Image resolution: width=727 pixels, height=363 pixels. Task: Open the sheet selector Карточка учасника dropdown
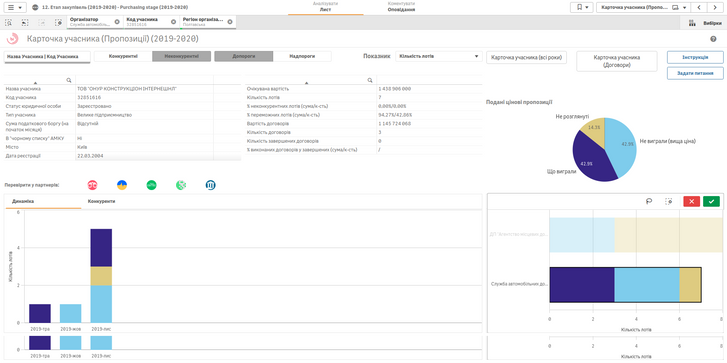click(x=643, y=7)
